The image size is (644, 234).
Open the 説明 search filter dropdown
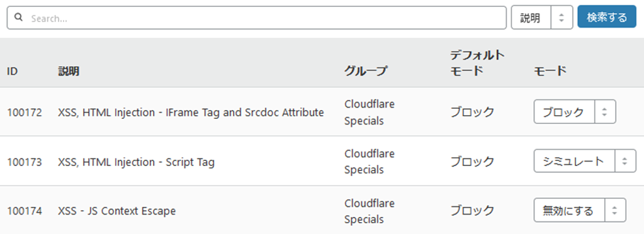coord(542,18)
